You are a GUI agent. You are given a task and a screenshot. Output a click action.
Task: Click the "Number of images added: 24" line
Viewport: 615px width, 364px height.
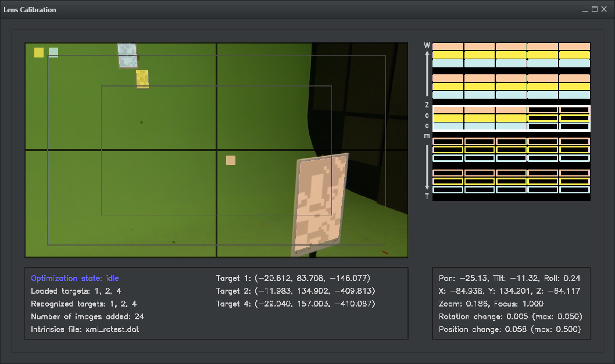(87, 316)
